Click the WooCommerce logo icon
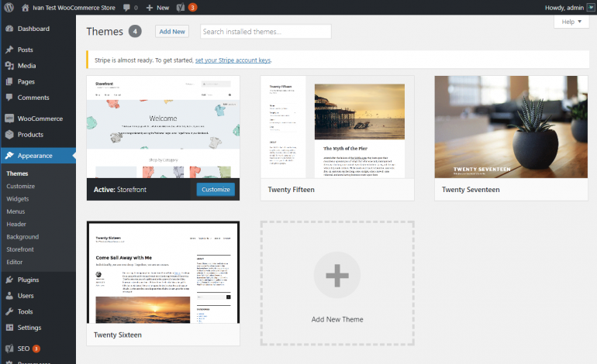The height and width of the screenshot is (364, 597). (x=9, y=118)
